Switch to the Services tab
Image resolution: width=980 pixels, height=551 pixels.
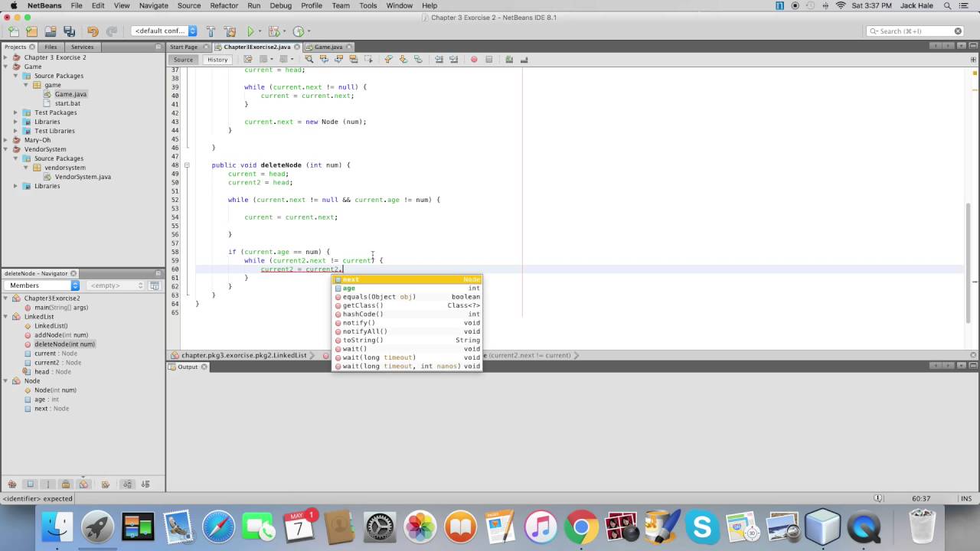pyautogui.click(x=82, y=47)
